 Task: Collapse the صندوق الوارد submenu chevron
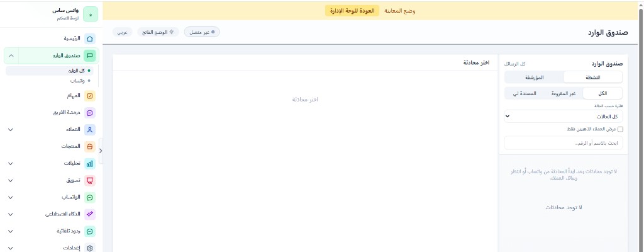pyautogui.click(x=11, y=55)
